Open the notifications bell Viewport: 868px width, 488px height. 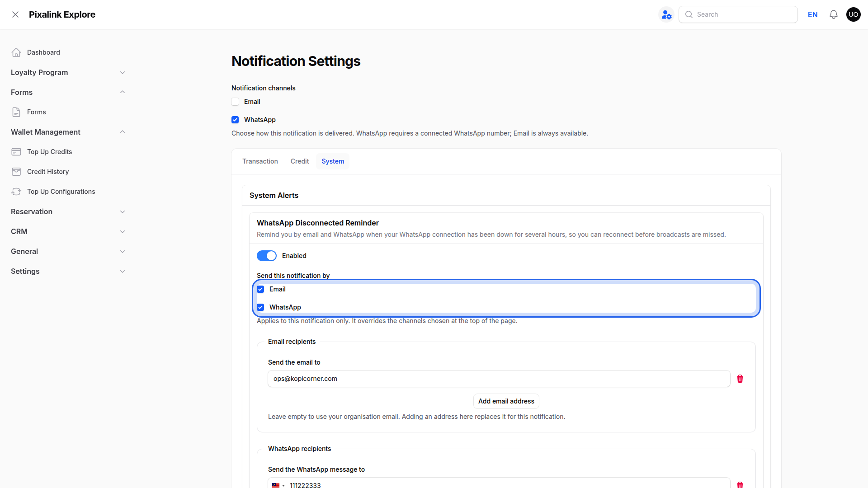[834, 14]
